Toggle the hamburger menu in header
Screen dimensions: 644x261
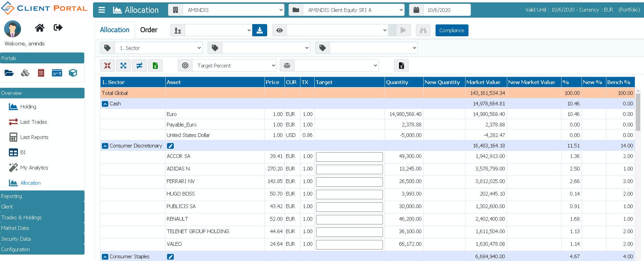coord(102,10)
